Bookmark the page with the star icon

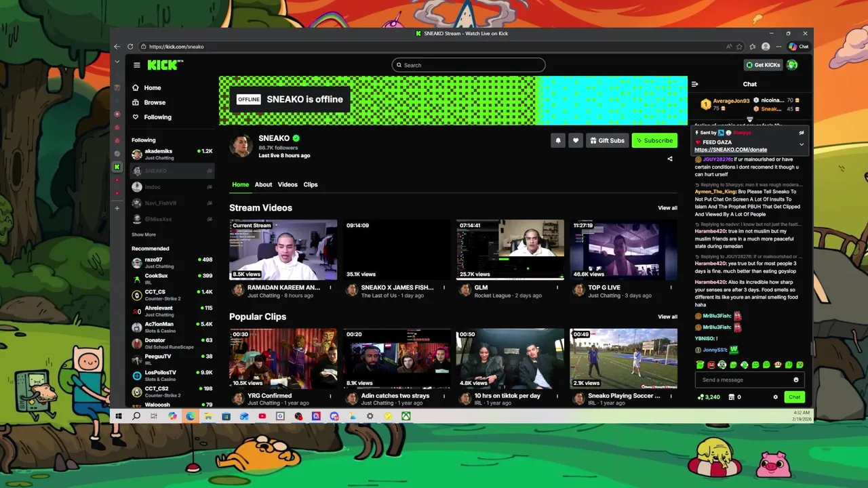739,47
